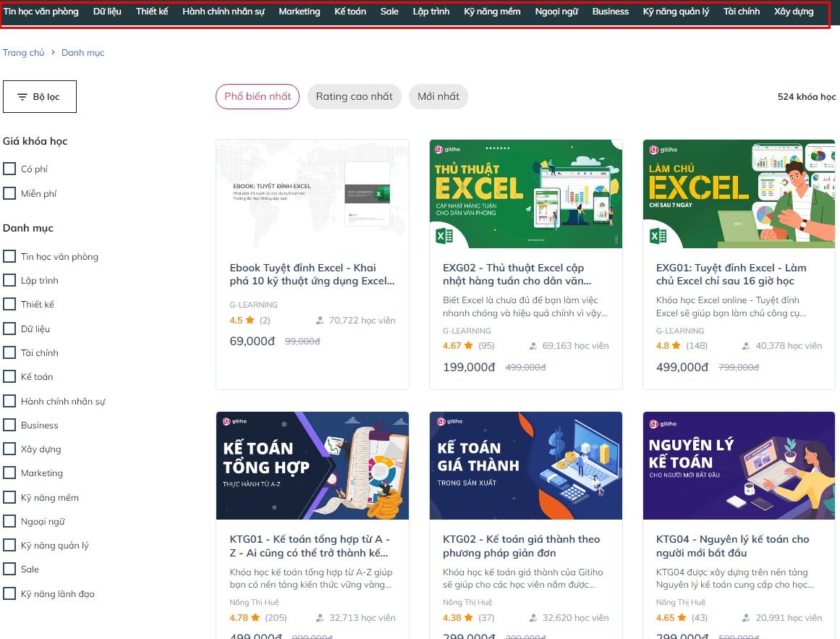
Task: Go to Trang chủ breadcrumb link
Action: (x=24, y=53)
